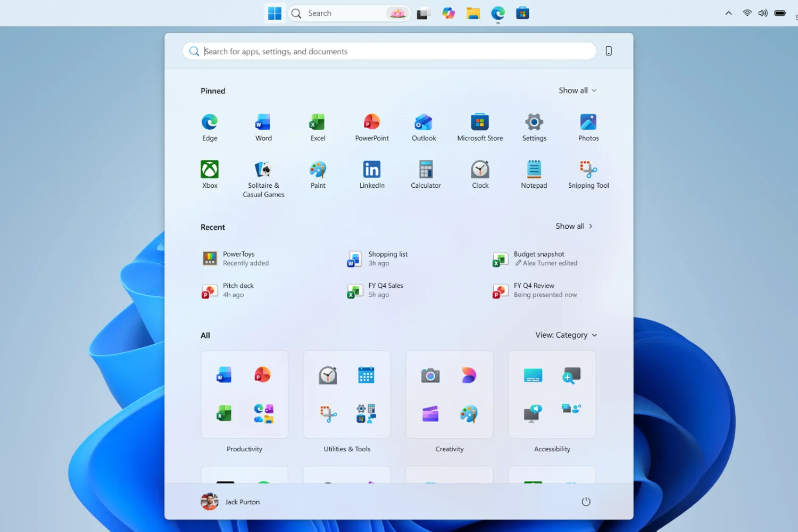Launch the pinned Paint app
This screenshot has height=532, width=798.
(318, 174)
